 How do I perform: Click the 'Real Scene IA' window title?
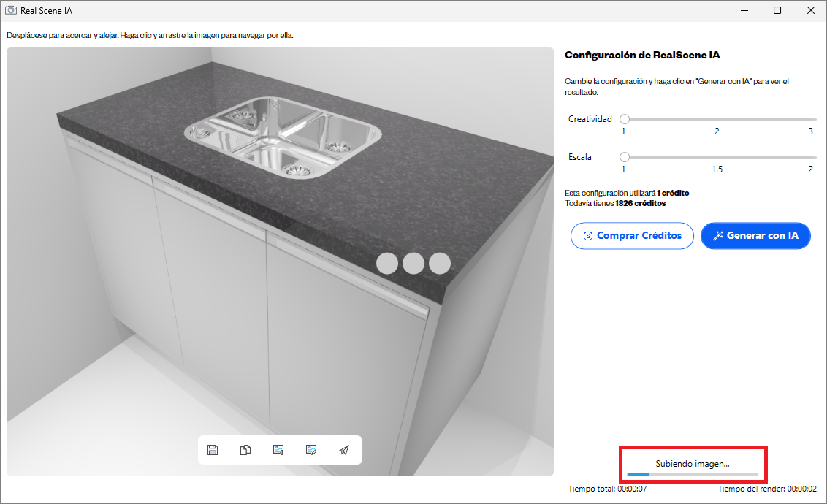click(47, 10)
